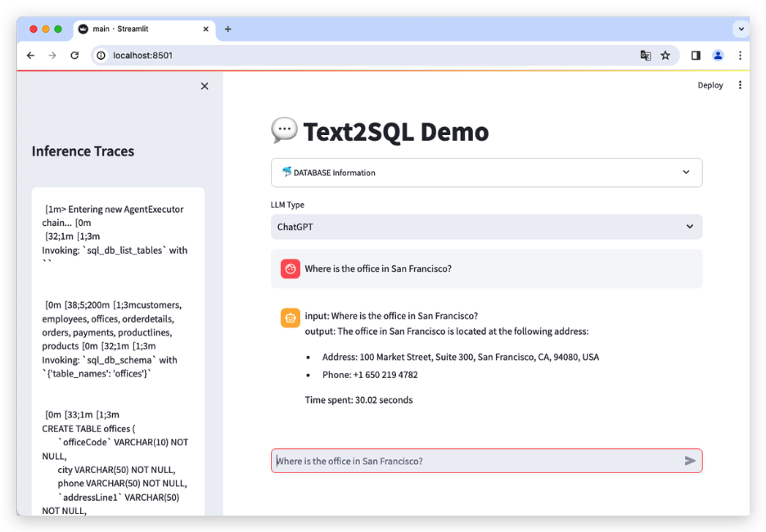Click the 'Address: 100 Market Street' bullet

coord(460,357)
